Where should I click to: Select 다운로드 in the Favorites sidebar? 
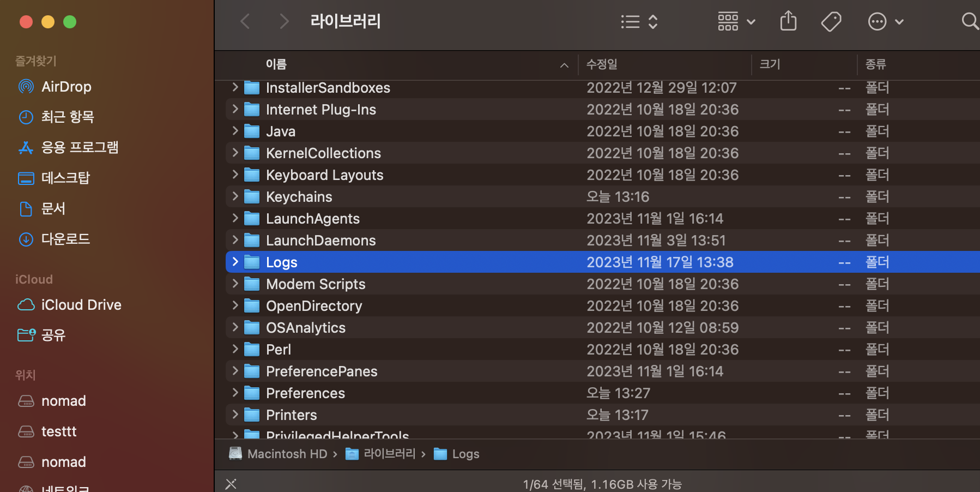click(65, 239)
